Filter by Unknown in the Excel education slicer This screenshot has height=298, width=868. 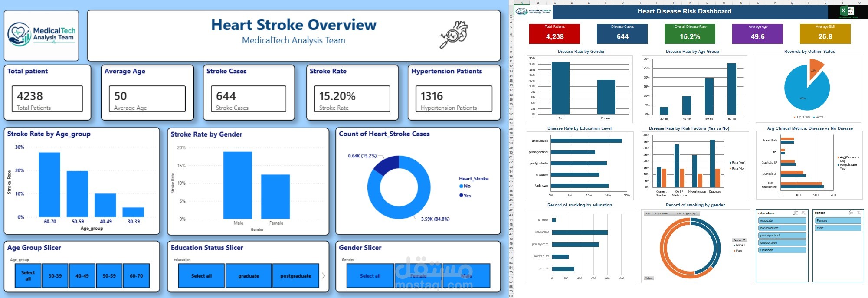coord(783,250)
